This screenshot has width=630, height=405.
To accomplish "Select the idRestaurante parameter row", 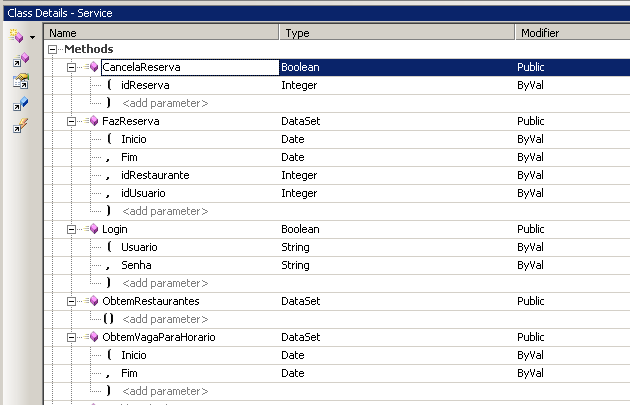I will coord(155,175).
